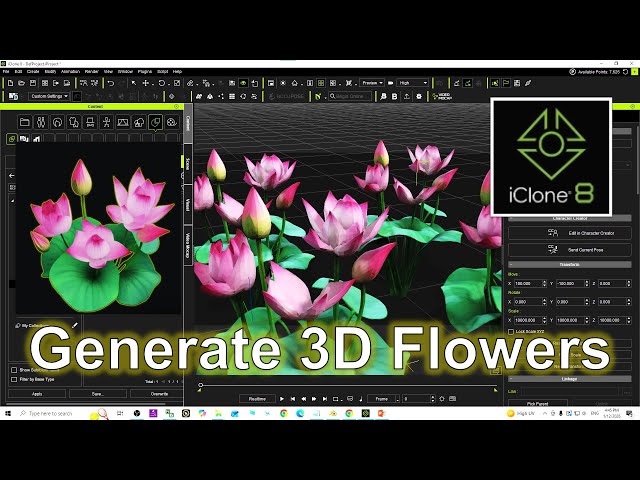Click the lotus flower thumbnail preview
Image resolution: width=640 pixels, height=480 pixels.
98,229
